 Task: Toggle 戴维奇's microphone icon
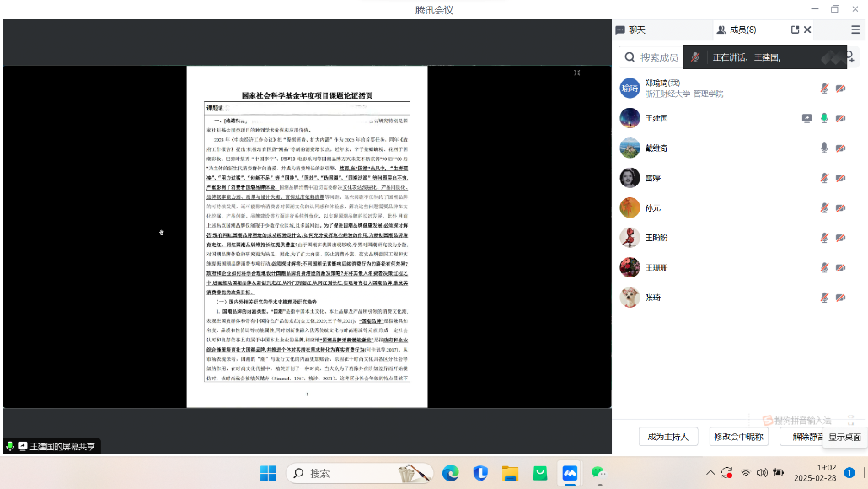tap(824, 148)
